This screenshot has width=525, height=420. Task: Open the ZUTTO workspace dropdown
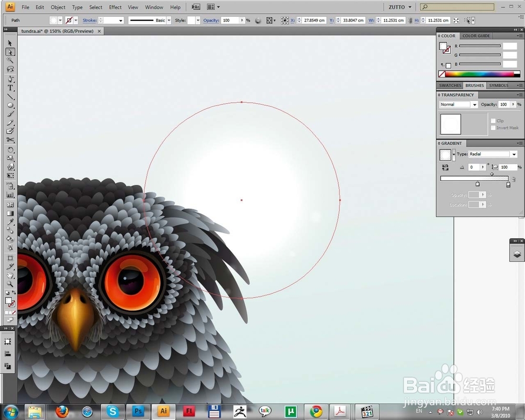click(x=400, y=7)
